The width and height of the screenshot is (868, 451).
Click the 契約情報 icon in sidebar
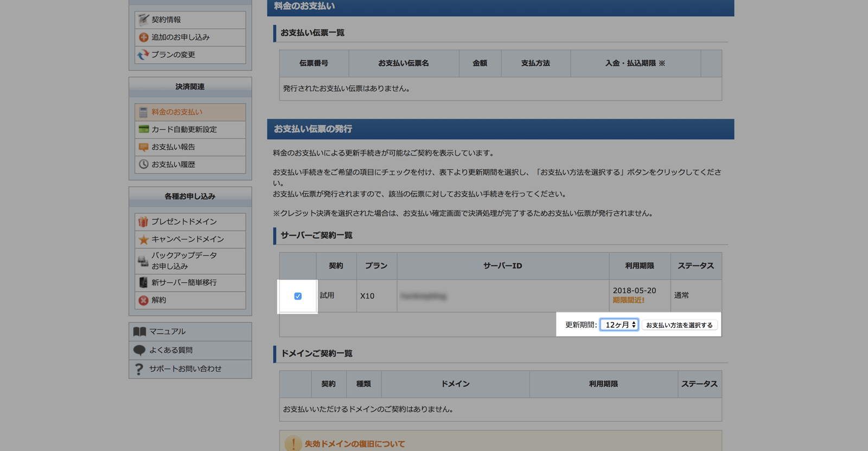143,20
